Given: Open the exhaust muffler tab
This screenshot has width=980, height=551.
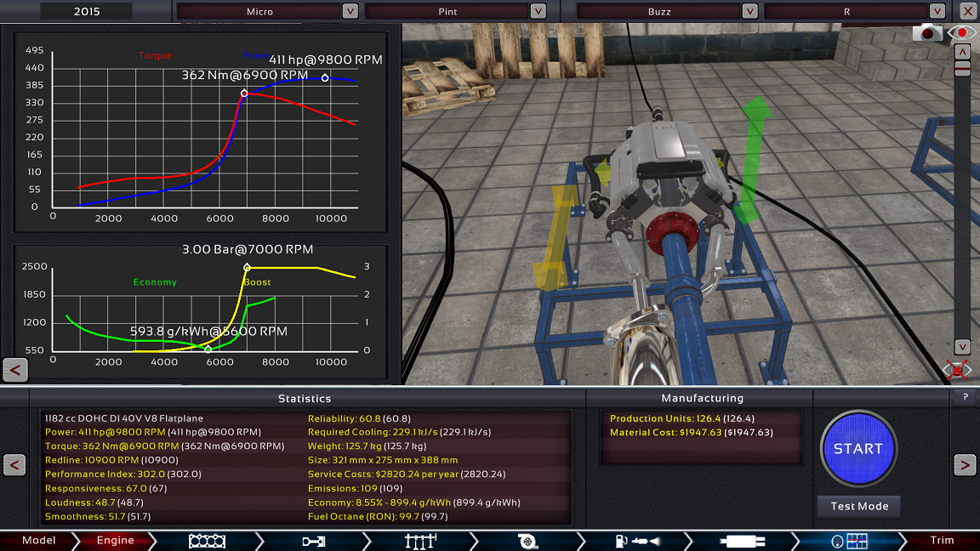Looking at the screenshot, I should point(743,541).
